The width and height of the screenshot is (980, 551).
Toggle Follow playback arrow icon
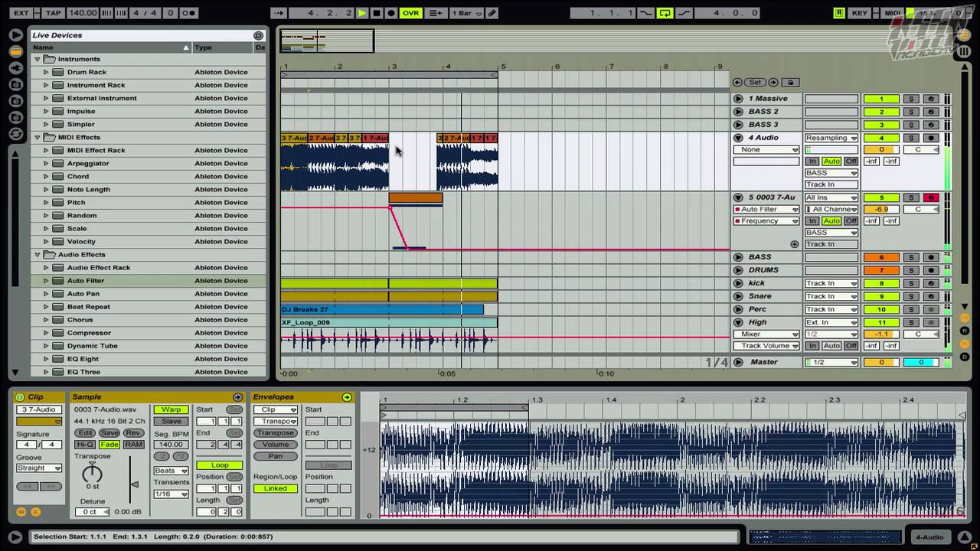[279, 13]
